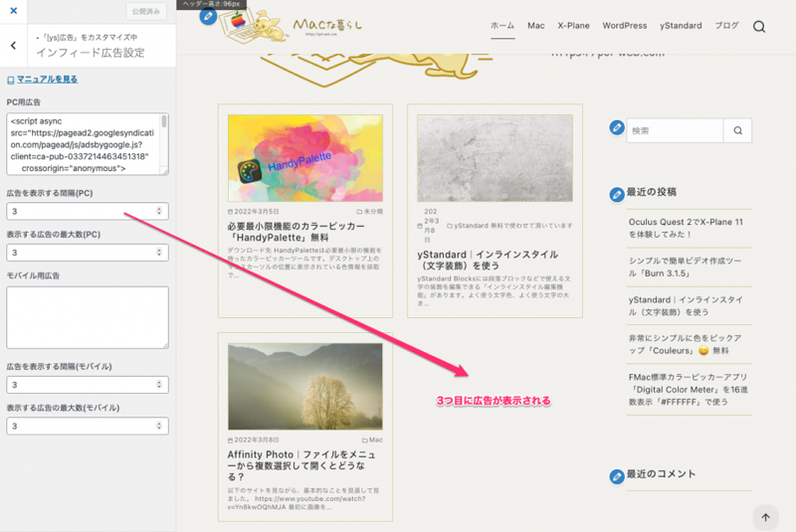Click the Mac category label on Affinity post
This screenshot has height=532, width=796.
(x=372, y=440)
